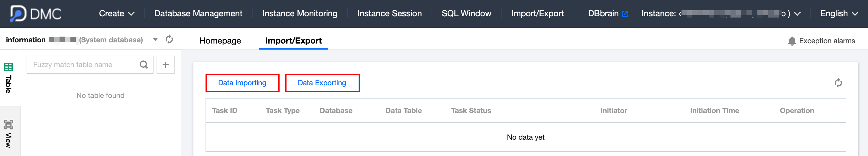This screenshot has width=868, height=156.
Task: Switch to the Homepage tab
Action: click(220, 41)
